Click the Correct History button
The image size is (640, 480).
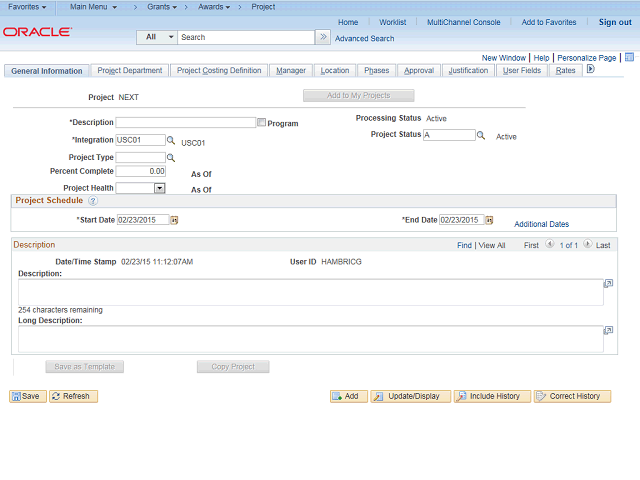[x=572, y=396]
